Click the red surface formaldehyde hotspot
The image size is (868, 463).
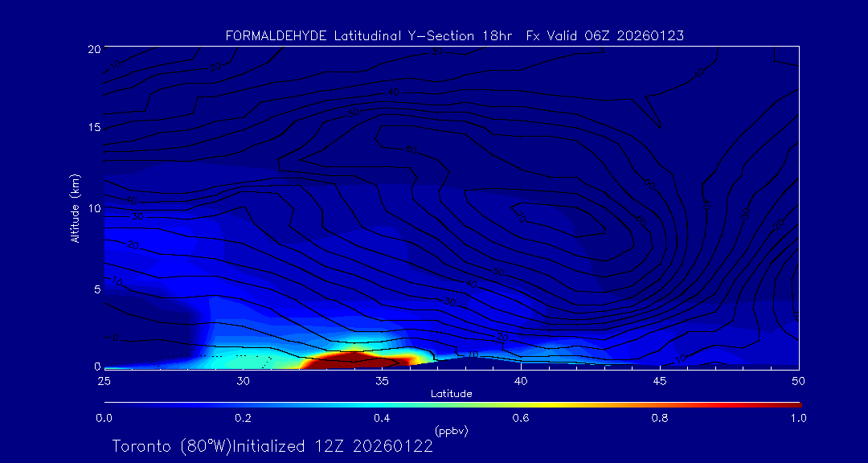pos(354,360)
